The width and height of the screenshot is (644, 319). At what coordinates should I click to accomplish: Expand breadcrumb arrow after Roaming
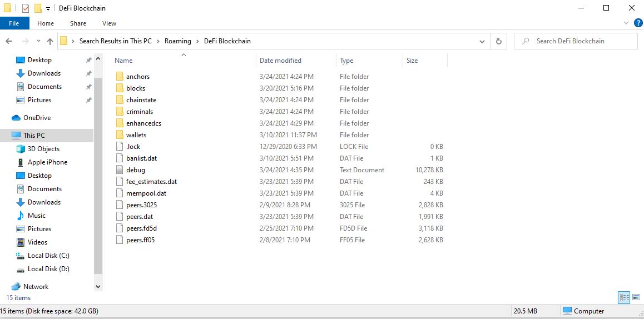[x=197, y=41]
